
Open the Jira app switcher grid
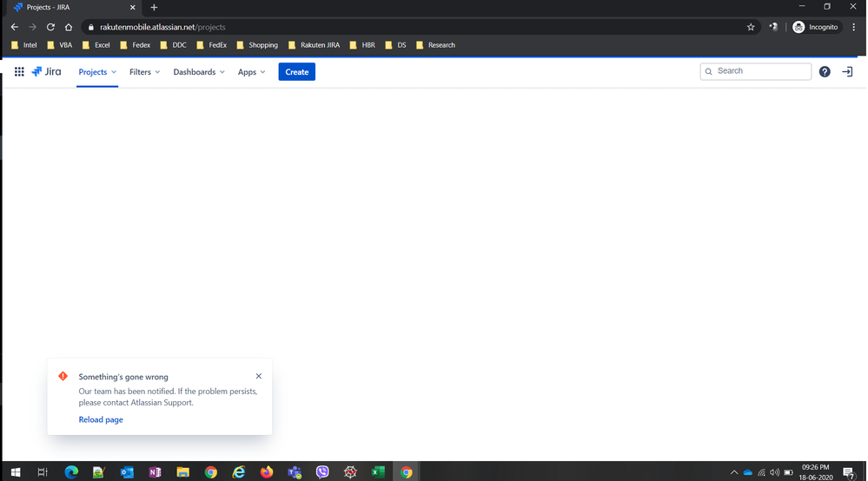19,72
